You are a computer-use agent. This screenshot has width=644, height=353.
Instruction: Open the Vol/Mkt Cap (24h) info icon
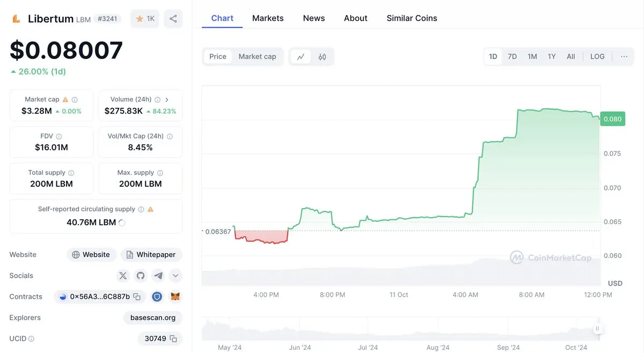[170, 136]
